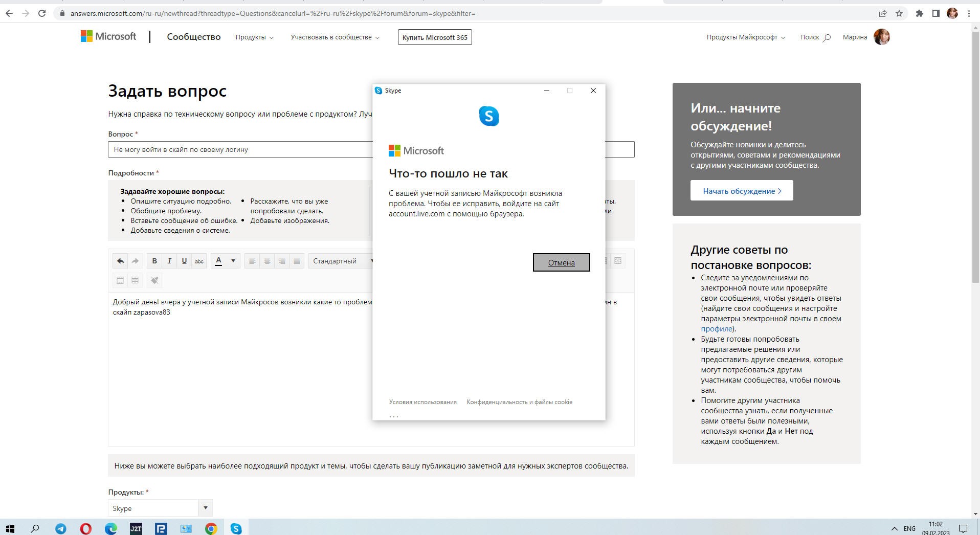Align text to the left
980x535 pixels.
pyautogui.click(x=252, y=261)
